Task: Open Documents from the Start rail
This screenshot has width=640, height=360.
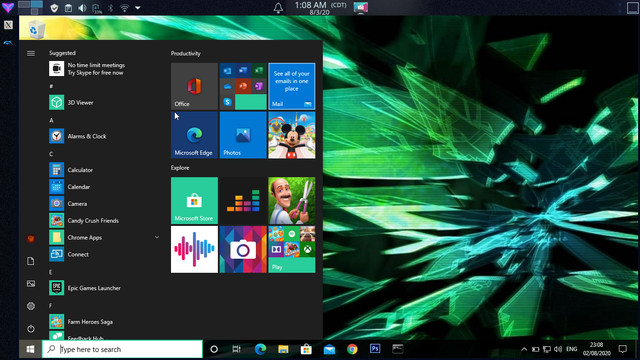Action: click(31, 261)
